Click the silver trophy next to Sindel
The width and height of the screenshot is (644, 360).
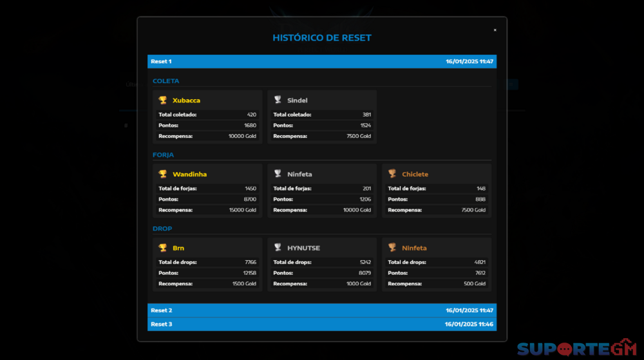(278, 100)
